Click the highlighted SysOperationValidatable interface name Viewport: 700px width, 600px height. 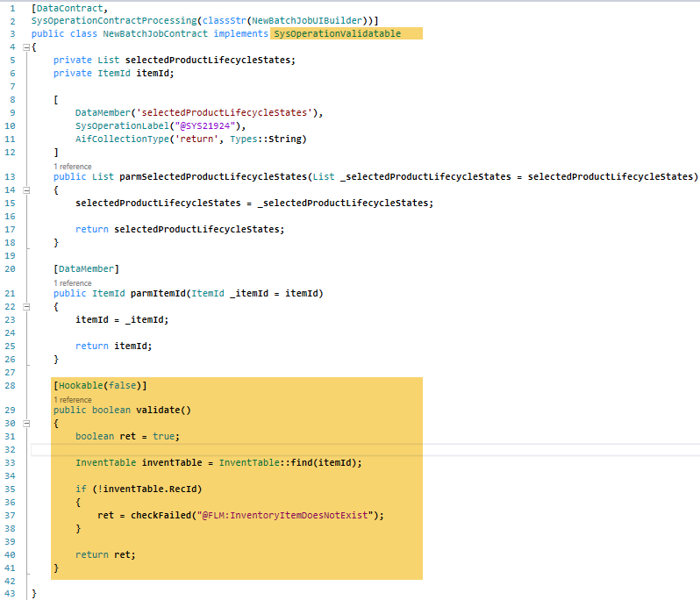click(x=337, y=34)
